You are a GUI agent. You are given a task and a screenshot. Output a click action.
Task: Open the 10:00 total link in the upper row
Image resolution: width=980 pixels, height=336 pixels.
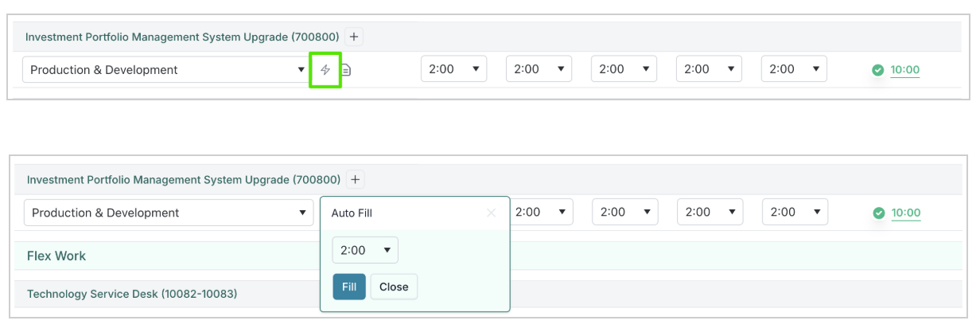905,70
